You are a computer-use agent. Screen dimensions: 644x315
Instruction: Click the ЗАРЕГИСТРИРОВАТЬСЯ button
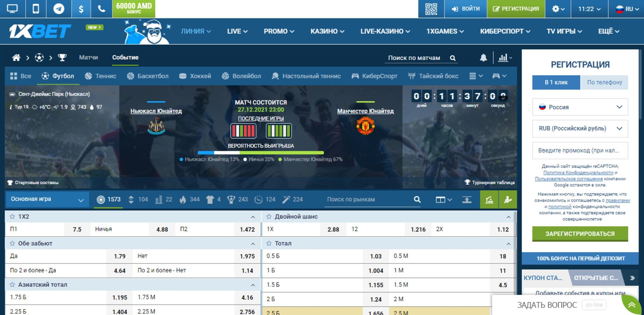click(580, 234)
